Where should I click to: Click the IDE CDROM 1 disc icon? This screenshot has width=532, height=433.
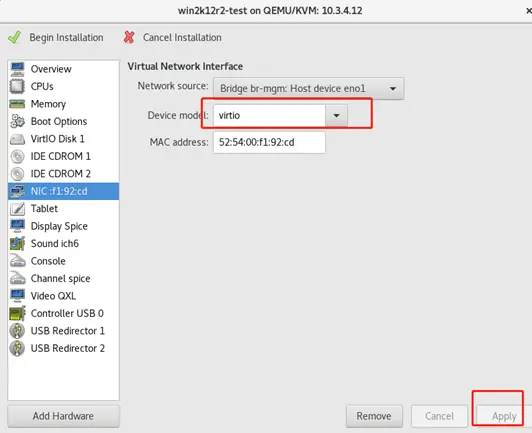(17, 156)
